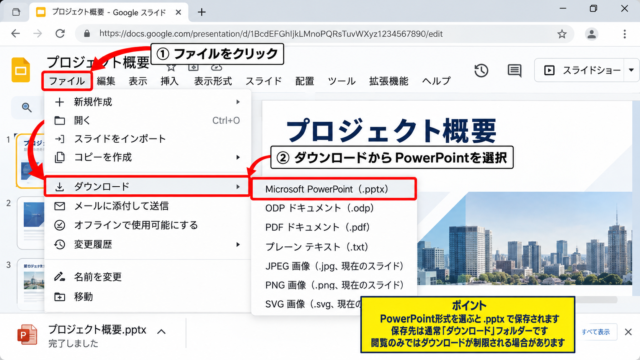
Task: Download as プレーン テキスト (.txt)
Action: click(x=334, y=247)
